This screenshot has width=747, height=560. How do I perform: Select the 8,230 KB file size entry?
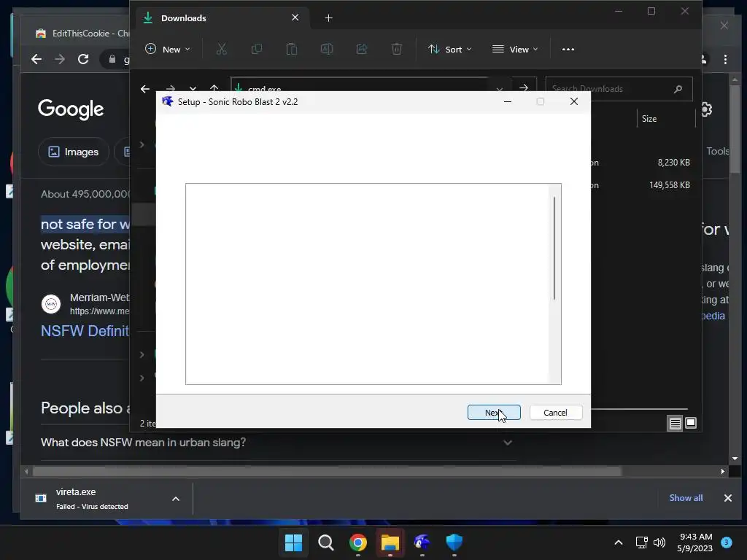point(673,163)
